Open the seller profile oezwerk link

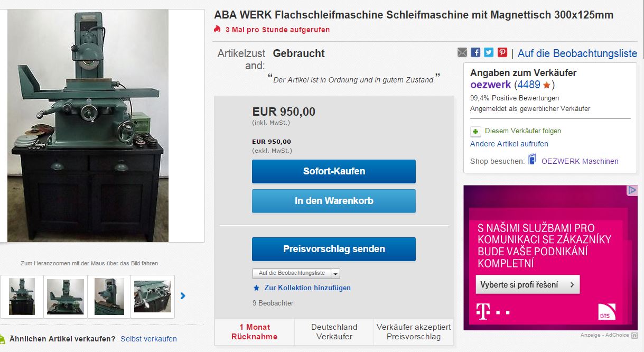(x=490, y=85)
